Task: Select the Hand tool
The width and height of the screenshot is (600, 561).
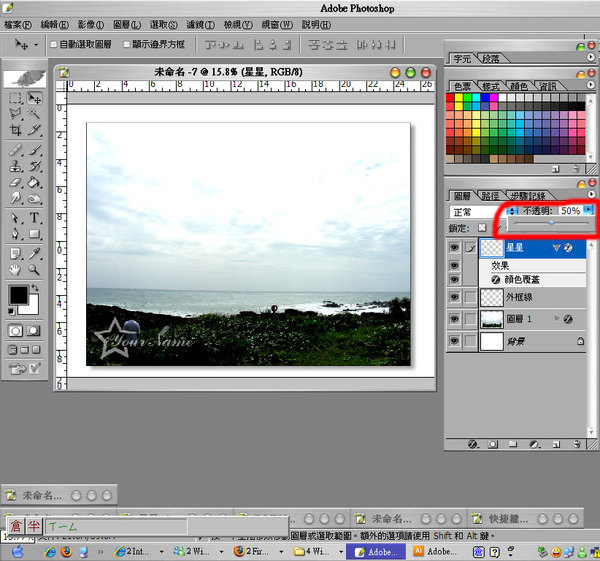Action: (15, 270)
